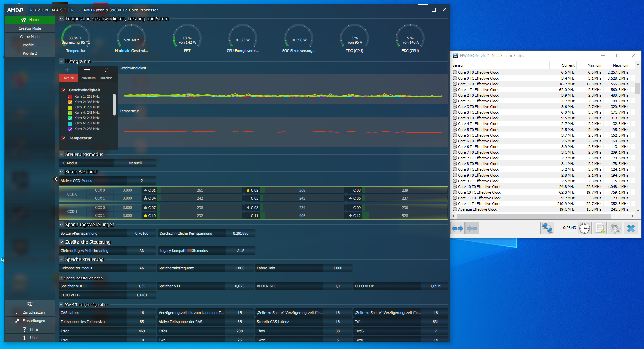Click the dot marker beside core C 12
The height and width of the screenshot is (349, 644).
[350, 216]
